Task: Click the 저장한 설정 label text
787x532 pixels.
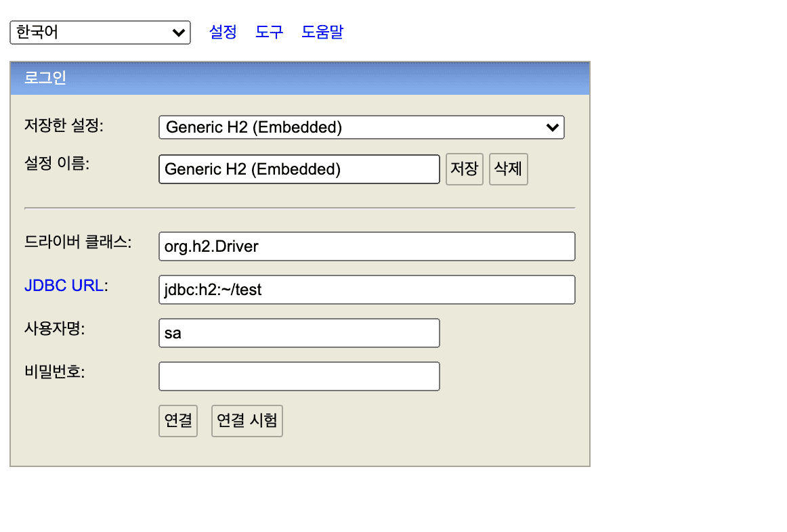Action: pos(64,125)
